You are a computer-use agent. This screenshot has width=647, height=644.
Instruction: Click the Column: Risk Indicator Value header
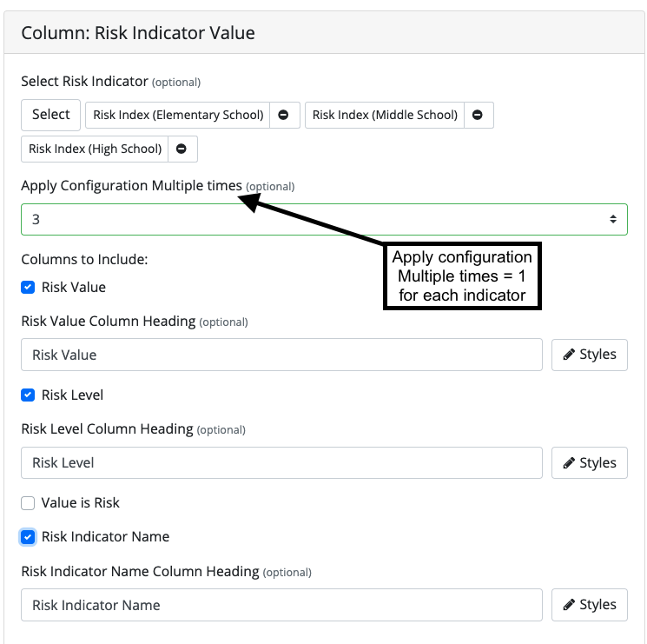[138, 33]
